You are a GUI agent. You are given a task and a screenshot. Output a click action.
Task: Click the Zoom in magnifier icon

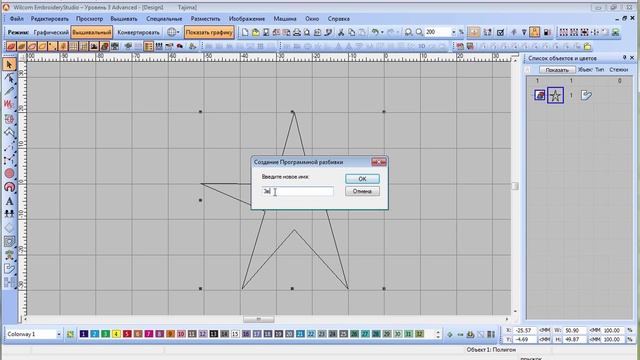[408, 32]
